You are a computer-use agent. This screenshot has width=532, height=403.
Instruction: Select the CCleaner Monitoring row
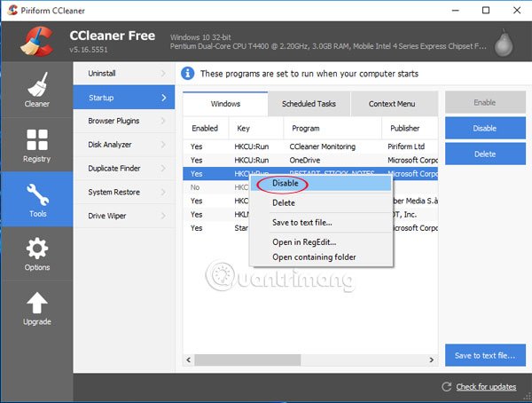(310, 146)
